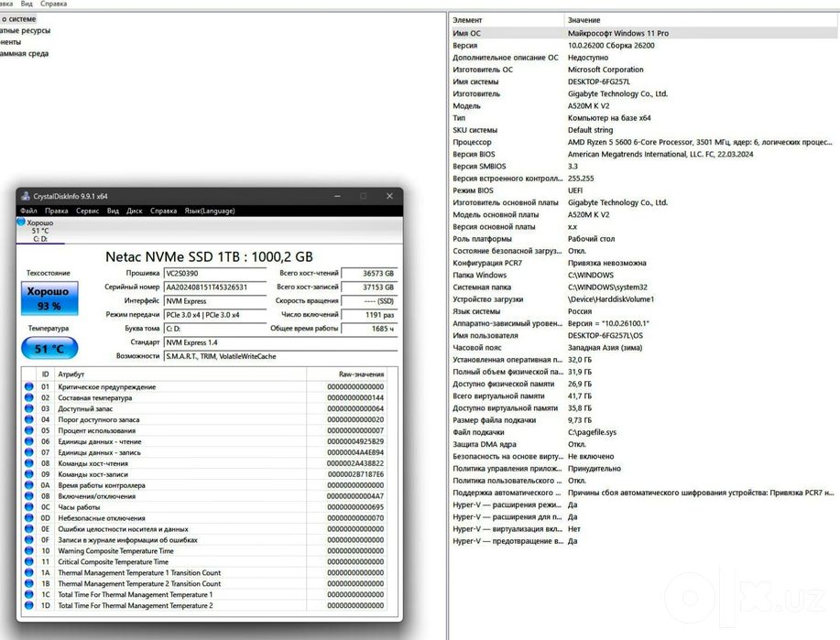840x640 pixels.
Task: Click the Прошивка field showing VC2S0390
Action: 215,273
